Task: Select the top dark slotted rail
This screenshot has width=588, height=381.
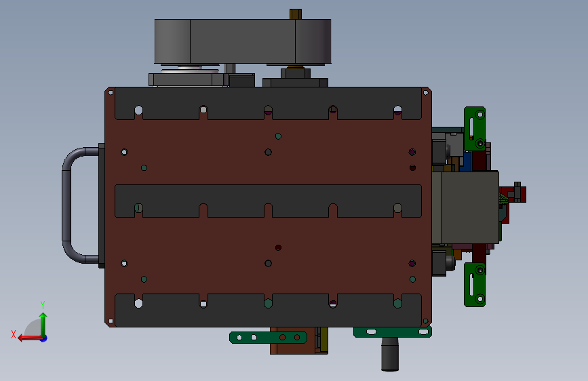Action: tap(268, 97)
